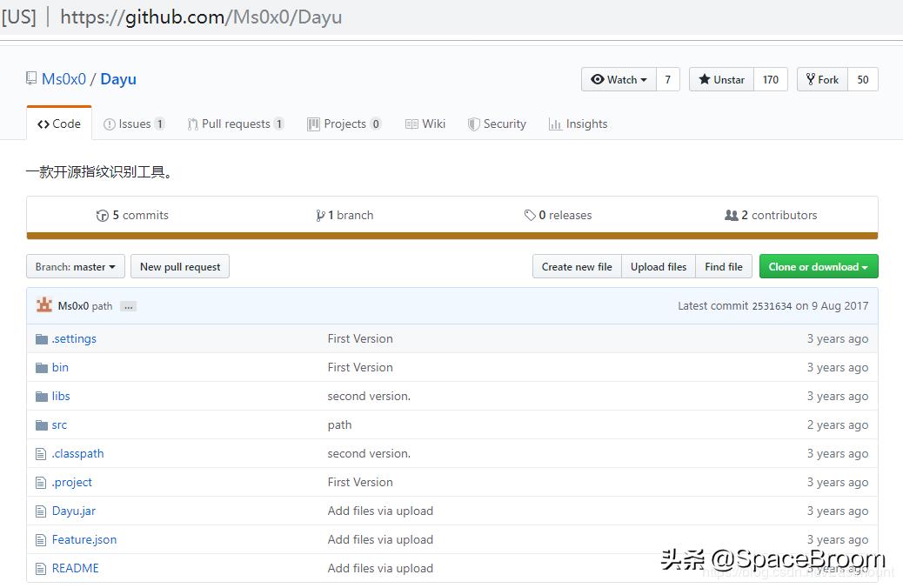Click the tag icon beside 0 releases
The width and height of the screenshot is (903, 588).
(531, 215)
